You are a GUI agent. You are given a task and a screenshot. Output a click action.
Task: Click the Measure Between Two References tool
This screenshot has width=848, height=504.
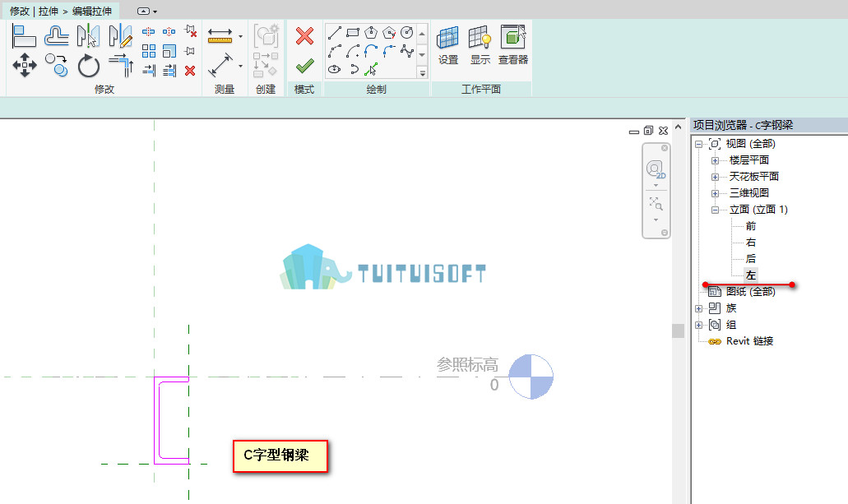point(220,35)
